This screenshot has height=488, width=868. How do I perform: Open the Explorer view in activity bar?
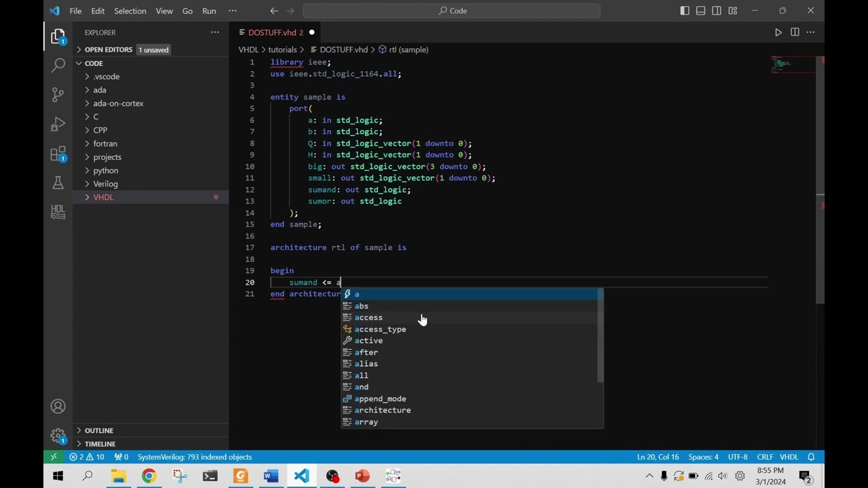[x=58, y=37]
